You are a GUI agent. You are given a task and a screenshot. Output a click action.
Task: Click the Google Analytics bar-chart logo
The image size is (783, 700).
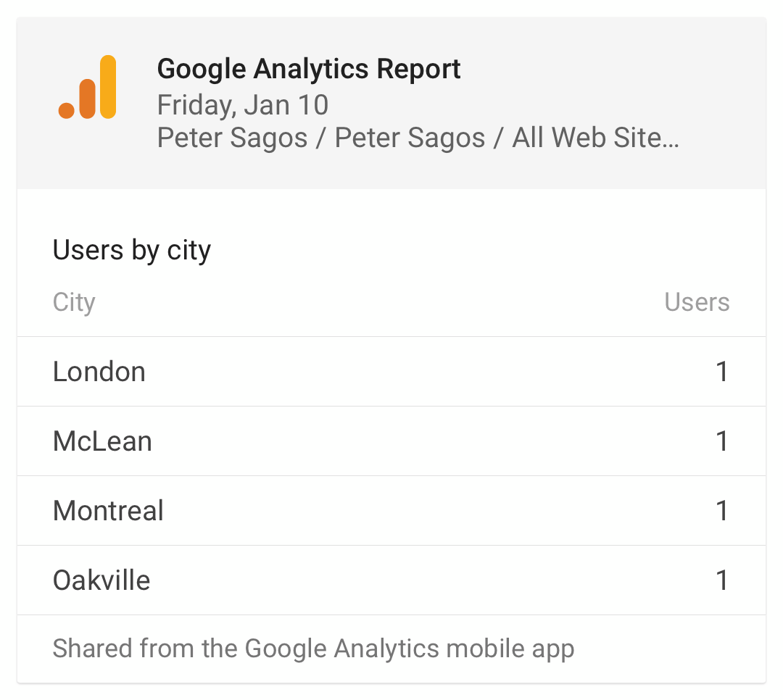point(88,87)
